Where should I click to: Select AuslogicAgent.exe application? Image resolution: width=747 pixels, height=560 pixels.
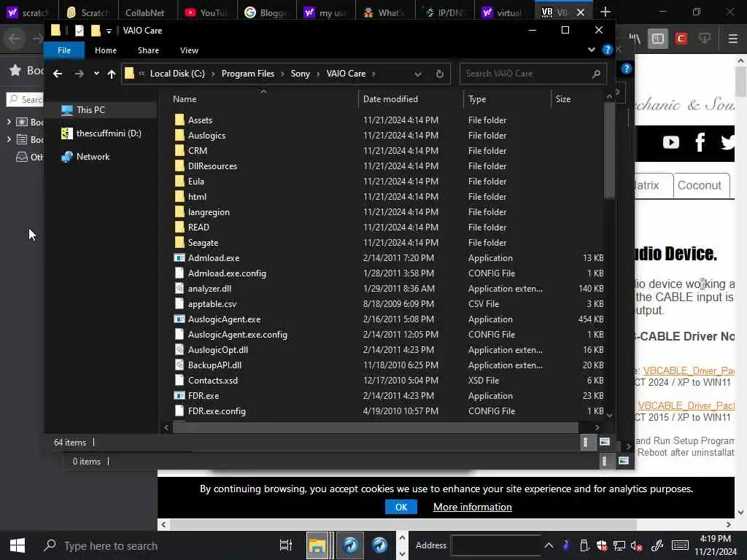coord(224,319)
